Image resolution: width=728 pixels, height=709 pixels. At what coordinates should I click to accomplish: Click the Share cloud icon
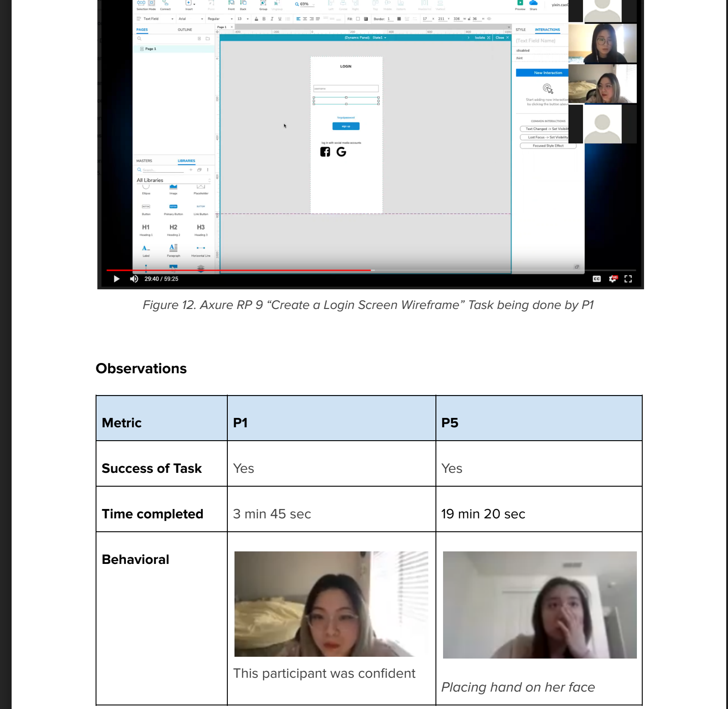pos(533,3)
